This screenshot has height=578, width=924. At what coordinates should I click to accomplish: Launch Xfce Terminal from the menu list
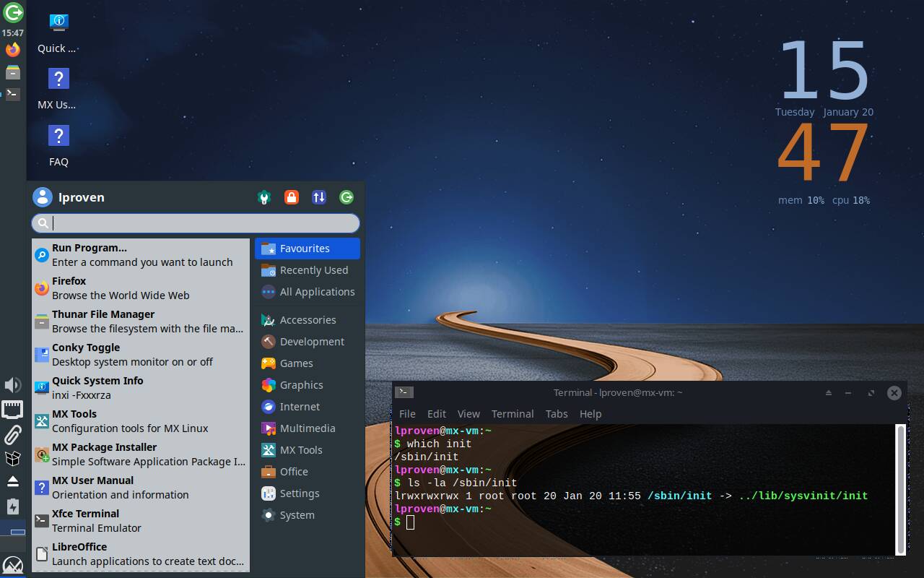[x=84, y=514]
